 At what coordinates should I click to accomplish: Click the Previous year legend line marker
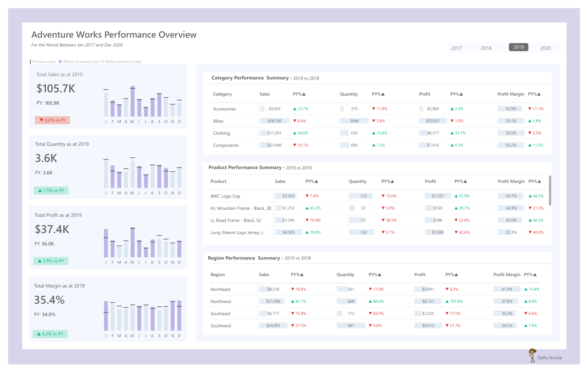[31, 62]
